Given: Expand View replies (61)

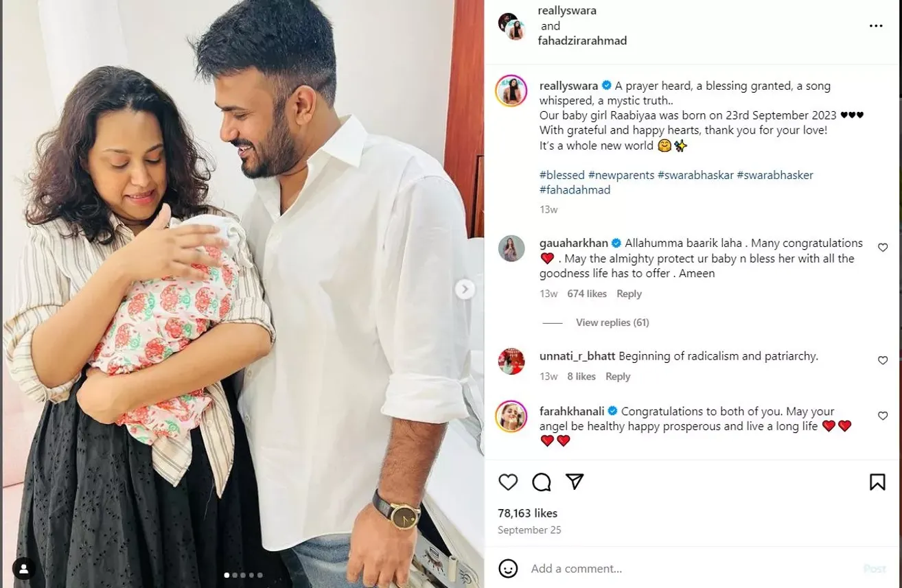Looking at the screenshot, I should pos(612,322).
